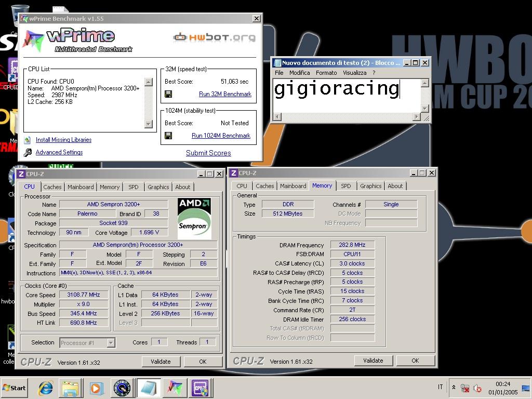The height and width of the screenshot is (399, 532).
Task: Click Run 1024M Benchmark link
Action: click(x=221, y=136)
